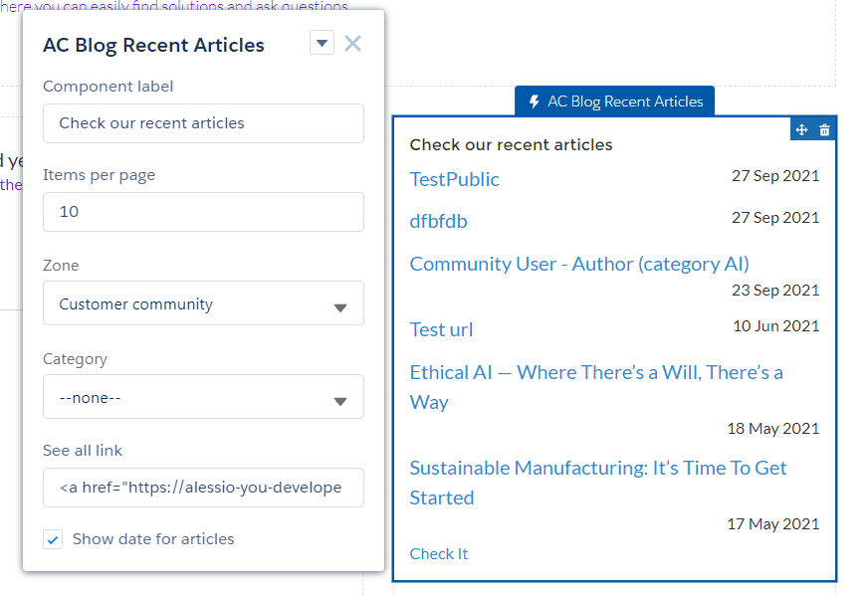Click the move handle icon on the component
Image resolution: width=868 pixels, height=596 pixels.
802,130
